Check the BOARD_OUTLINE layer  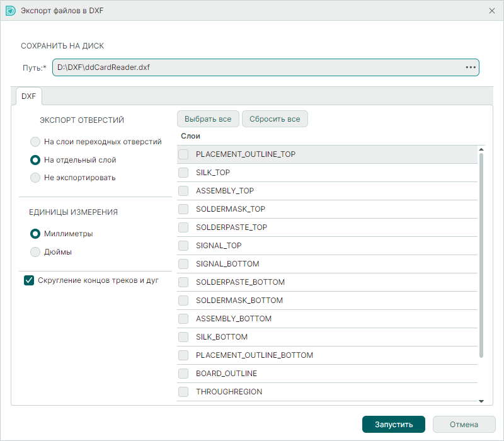tap(183, 374)
